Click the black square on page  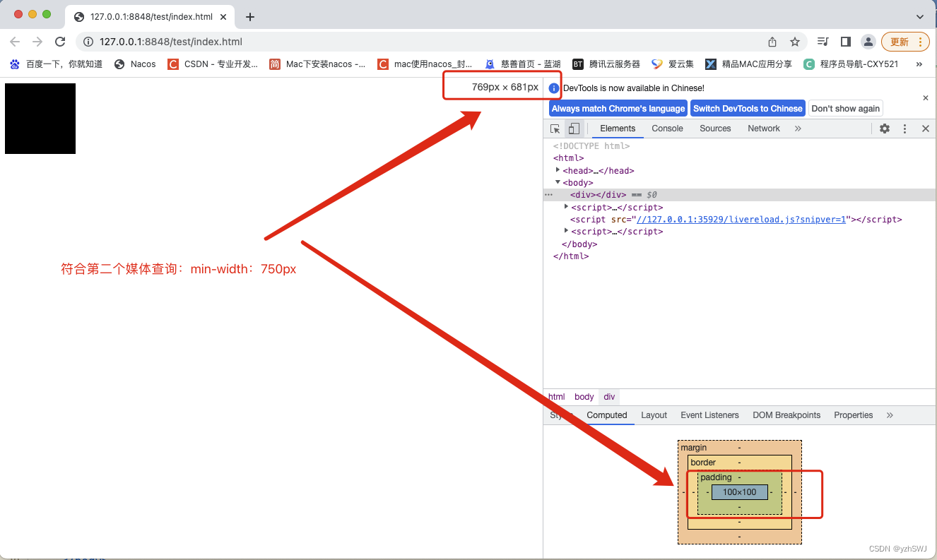[40, 119]
